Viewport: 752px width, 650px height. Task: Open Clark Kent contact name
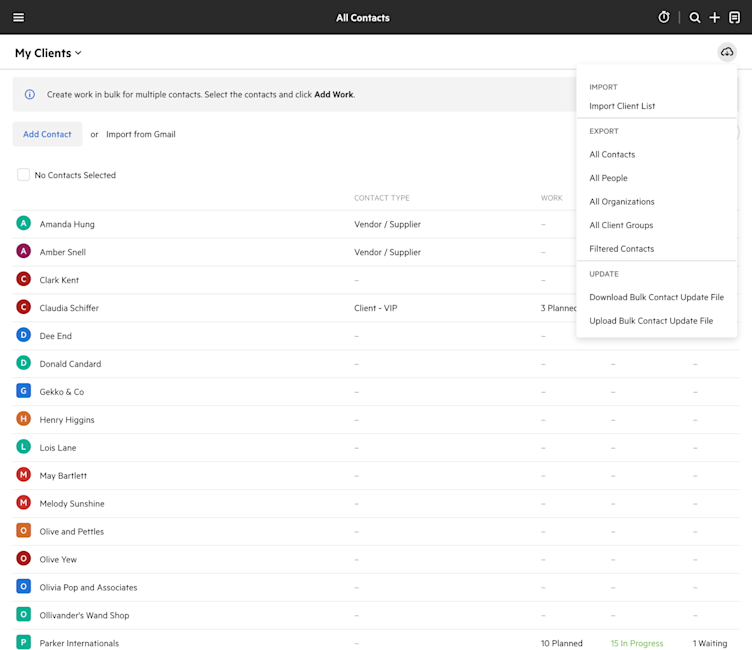point(59,280)
